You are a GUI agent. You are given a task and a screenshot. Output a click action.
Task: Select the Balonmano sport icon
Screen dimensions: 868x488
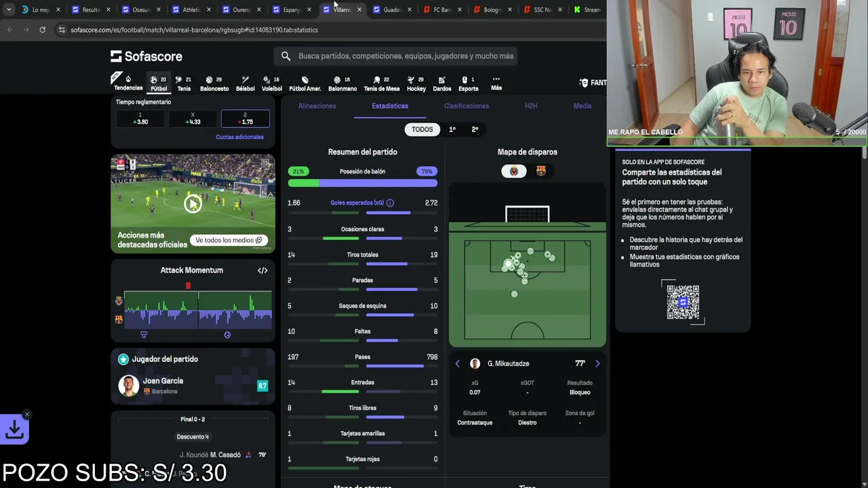pyautogui.click(x=342, y=83)
